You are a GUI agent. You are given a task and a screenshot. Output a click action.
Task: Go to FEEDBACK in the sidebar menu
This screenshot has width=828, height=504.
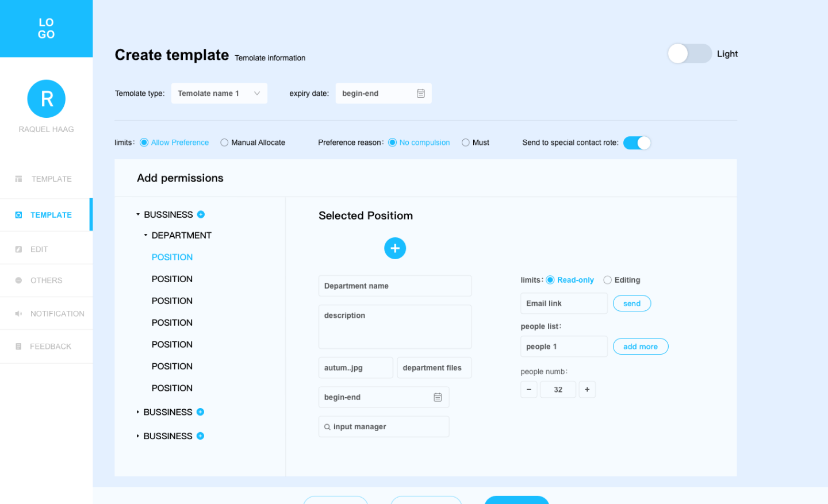point(50,347)
